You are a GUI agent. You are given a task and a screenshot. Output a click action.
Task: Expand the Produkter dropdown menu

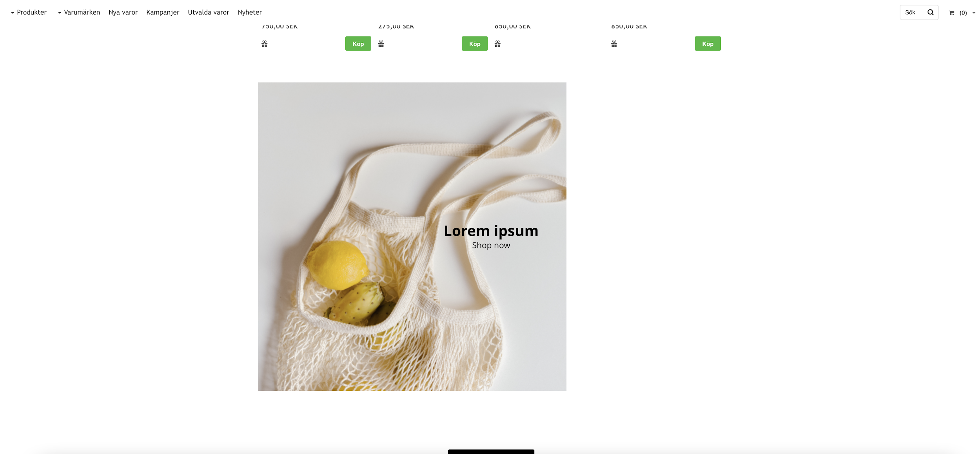tap(29, 12)
